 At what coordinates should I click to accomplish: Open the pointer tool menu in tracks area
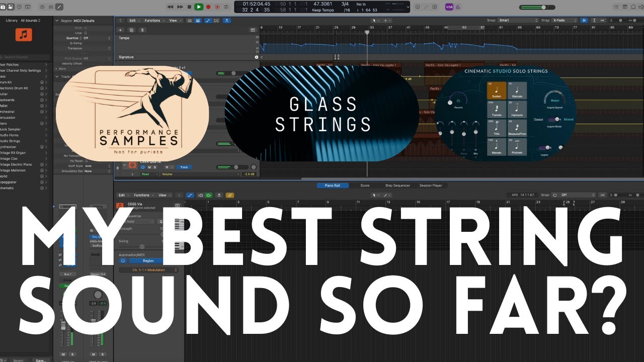coord(375,21)
